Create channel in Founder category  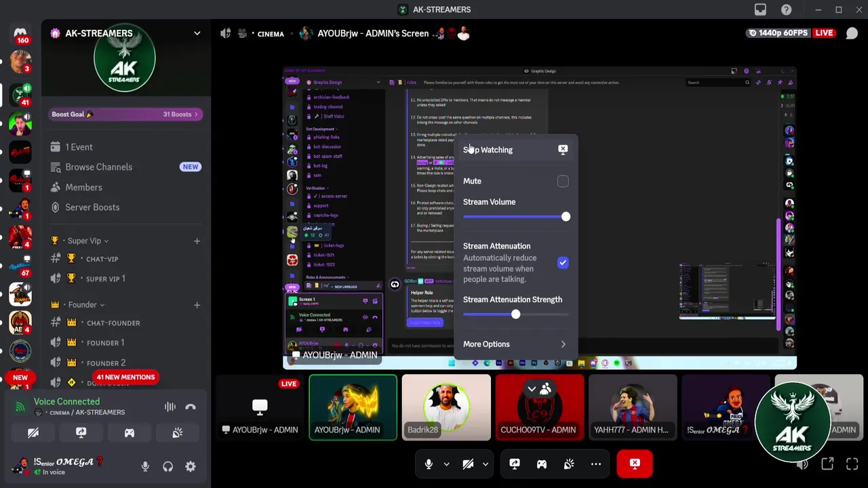tap(197, 305)
